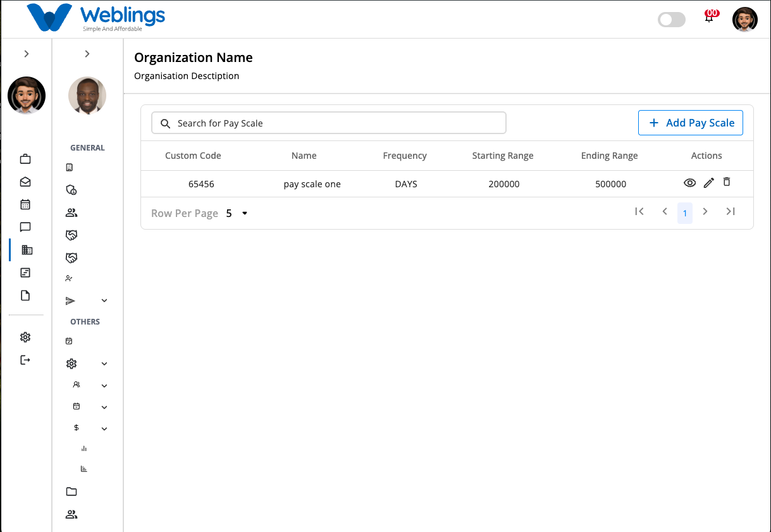Open the bar chart icon under dollar section

[x=84, y=448]
